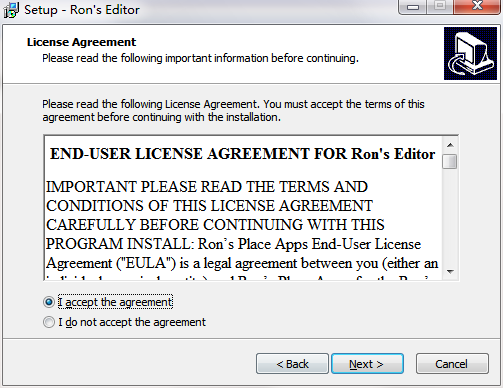Click the computer installer image in header

470,54
